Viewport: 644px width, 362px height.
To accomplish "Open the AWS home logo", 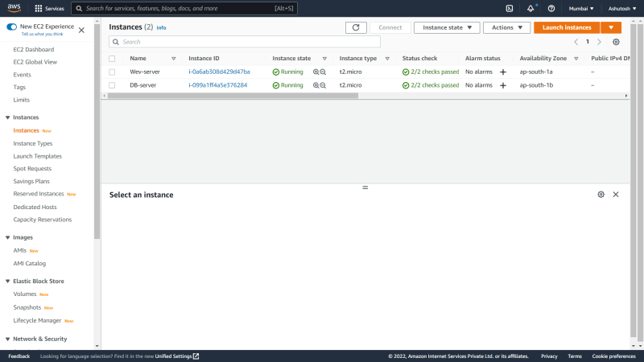I will point(14,8).
